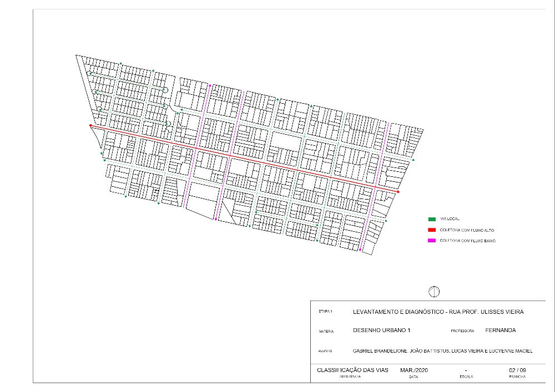The height and width of the screenshot is (392, 555).
Task: Click the 'REFERÊNCIA' caption
Action: click(x=350, y=377)
